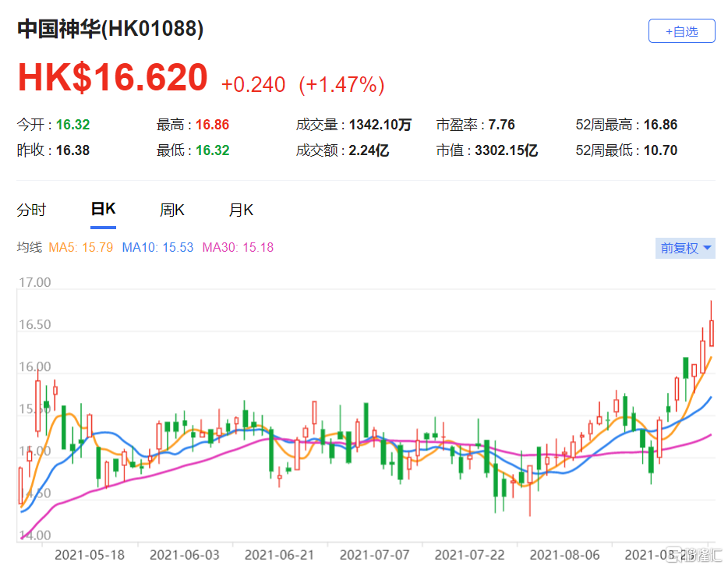Click the 2021-07-22 date axis label
Screen dimensions: 728x569
[469, 555]
